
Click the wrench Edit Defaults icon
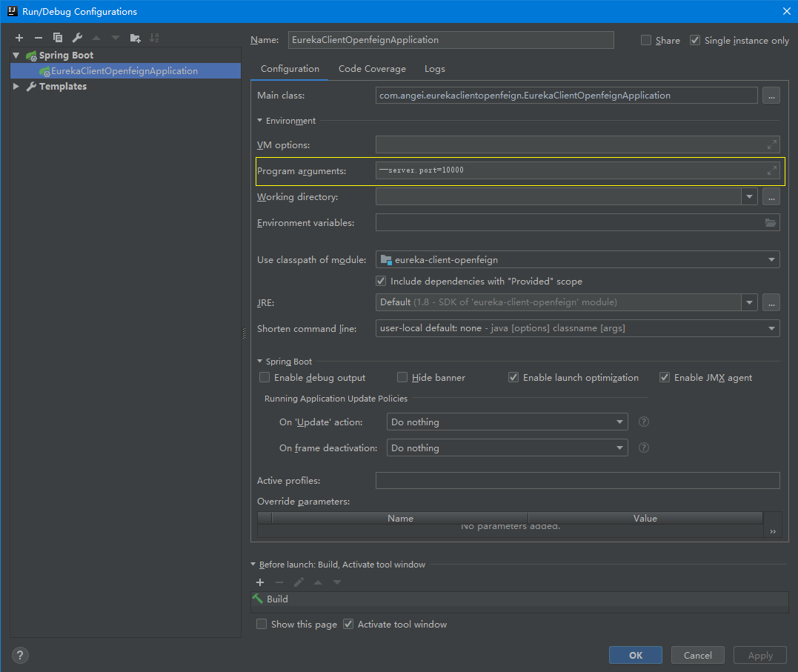[77, 38]
